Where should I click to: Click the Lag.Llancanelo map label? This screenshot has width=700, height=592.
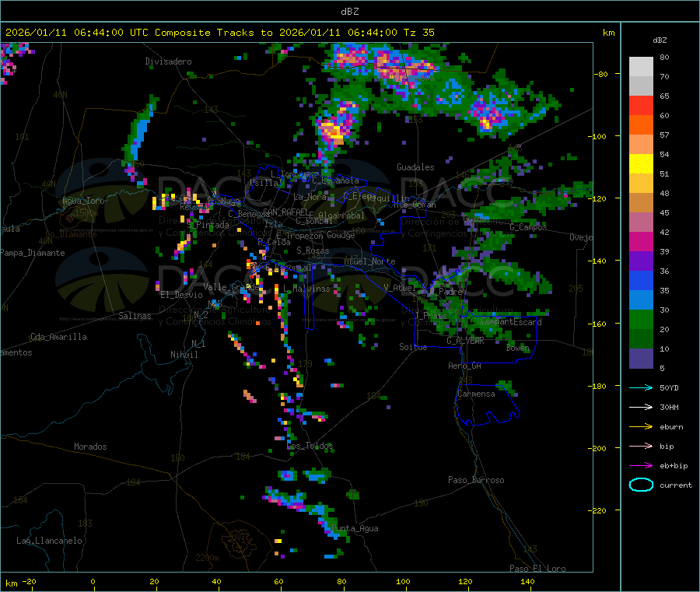[49, 541]
